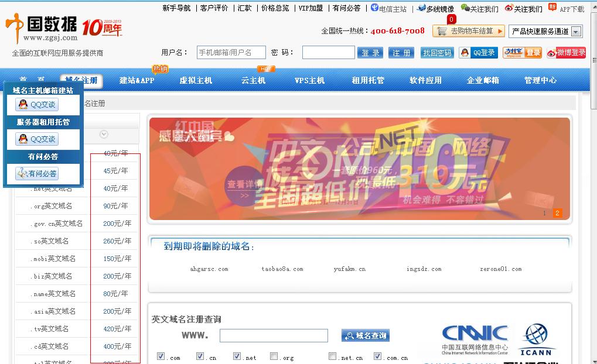597x364 pixels.
Task: Focus the 密码 password input field
Action: (x=329, y=53)
